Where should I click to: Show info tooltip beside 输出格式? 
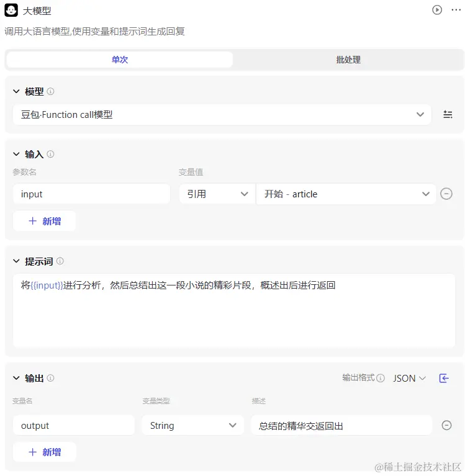(381, 378)
